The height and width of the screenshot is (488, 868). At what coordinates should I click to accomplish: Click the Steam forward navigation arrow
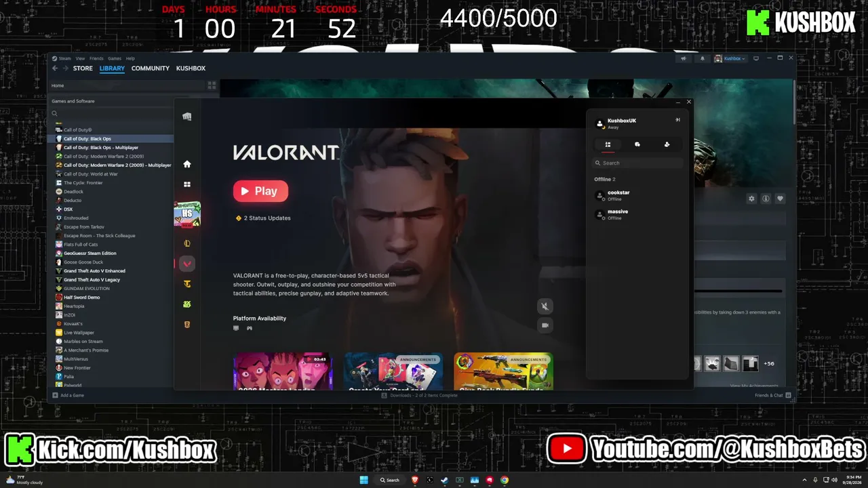65,68
